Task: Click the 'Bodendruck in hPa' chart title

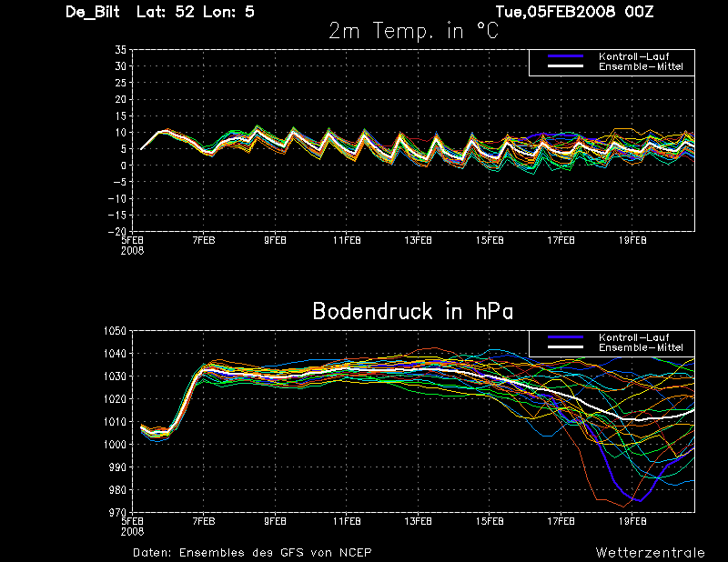Action: coord(413,311)
